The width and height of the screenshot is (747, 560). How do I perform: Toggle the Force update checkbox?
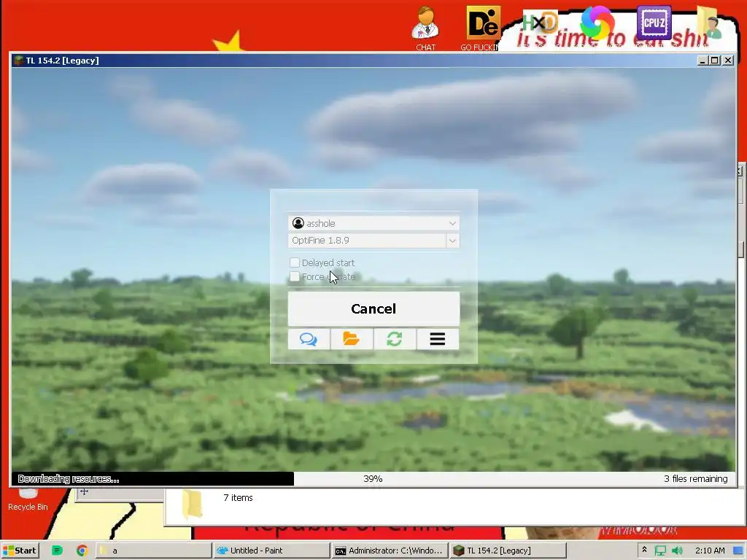click(x=295, y=276)
